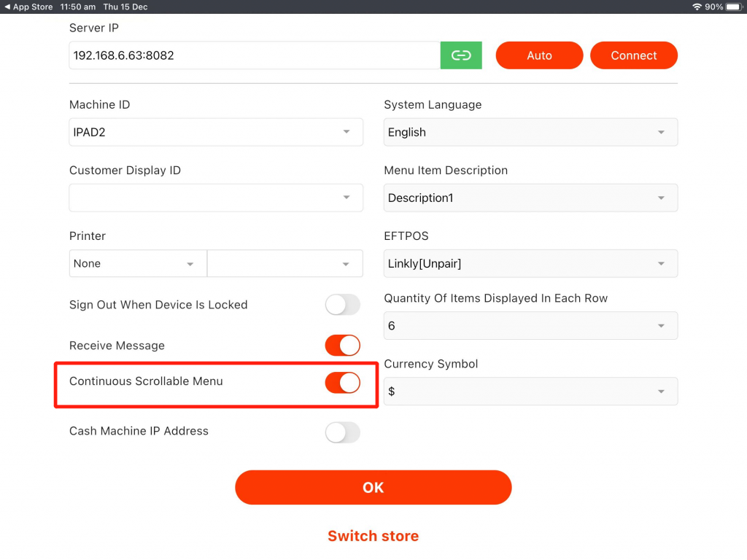Tap the green link icon beside Server IP
747x560 pixels.
click(x=461, y=55)
